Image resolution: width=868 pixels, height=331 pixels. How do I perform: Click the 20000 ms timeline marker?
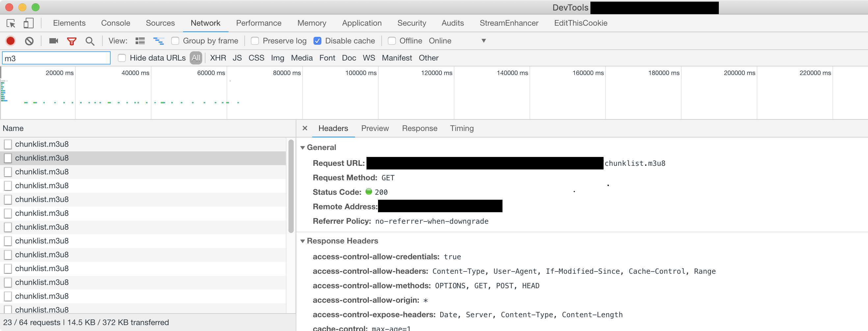point(60,73)
